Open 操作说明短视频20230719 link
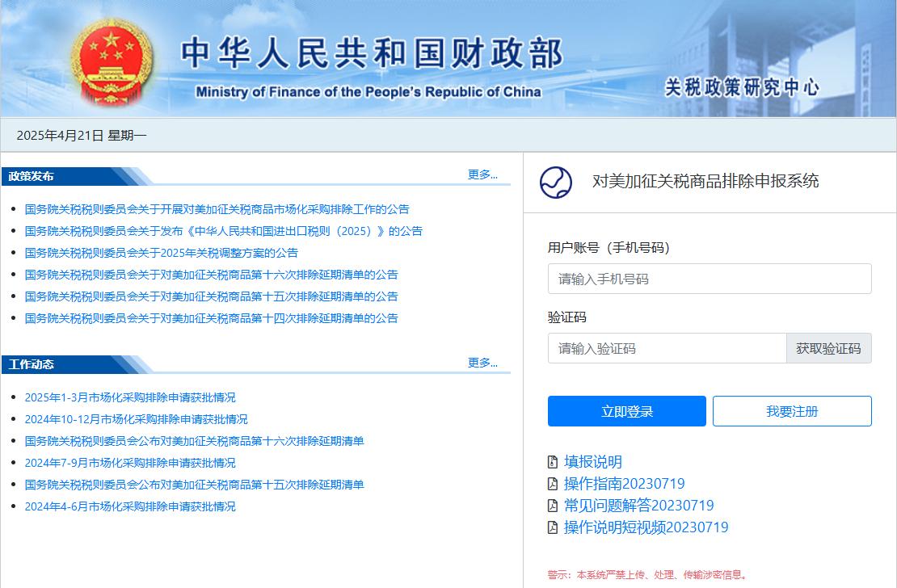897x588 pixels. coord(646,527)
